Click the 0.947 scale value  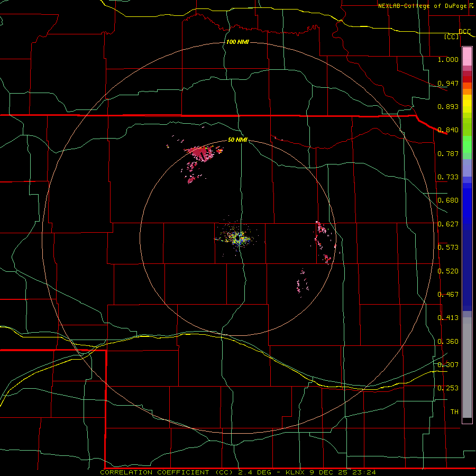[x=448, y=83]
